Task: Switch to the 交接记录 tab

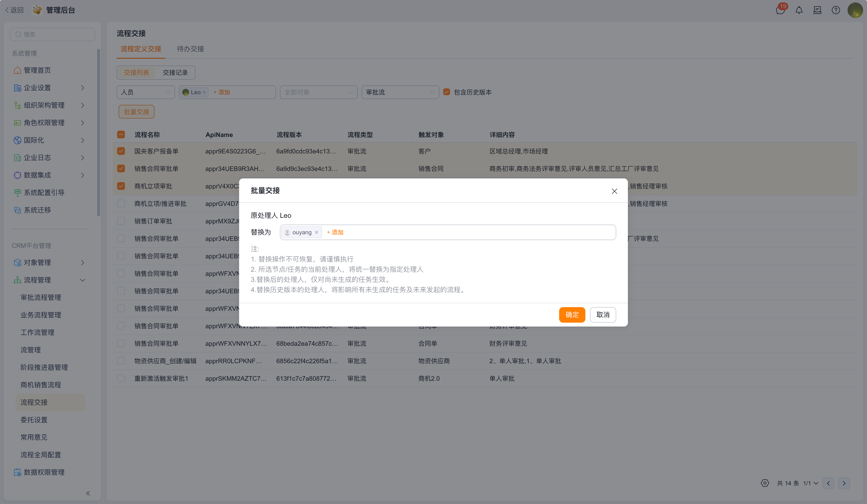Action: click(x=175, y=73)
